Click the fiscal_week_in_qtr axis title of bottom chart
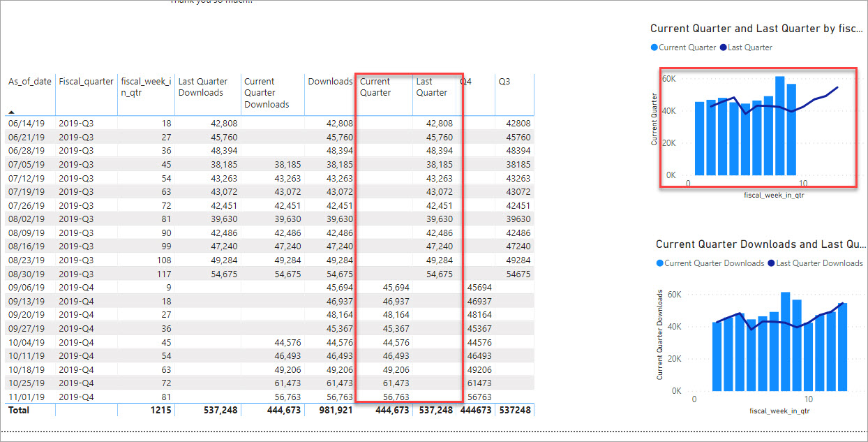The width and height of the screenshot is (868, 442). pos(779,411)
